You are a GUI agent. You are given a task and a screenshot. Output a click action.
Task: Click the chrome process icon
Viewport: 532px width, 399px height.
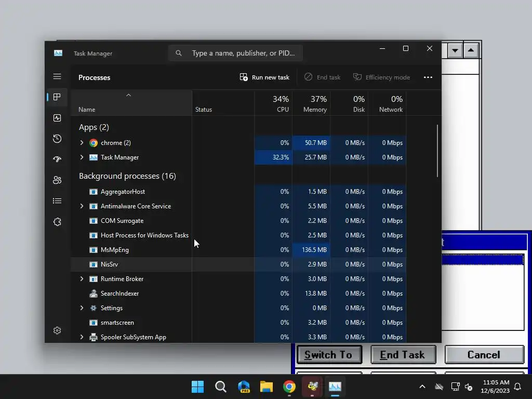94,143
